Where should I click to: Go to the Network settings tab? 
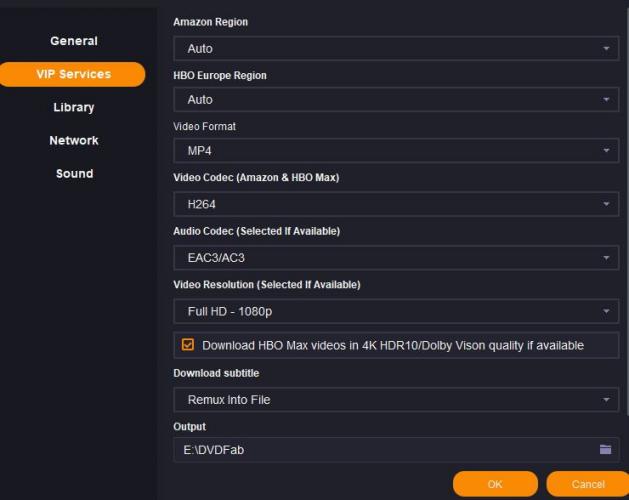pos(74,140)
